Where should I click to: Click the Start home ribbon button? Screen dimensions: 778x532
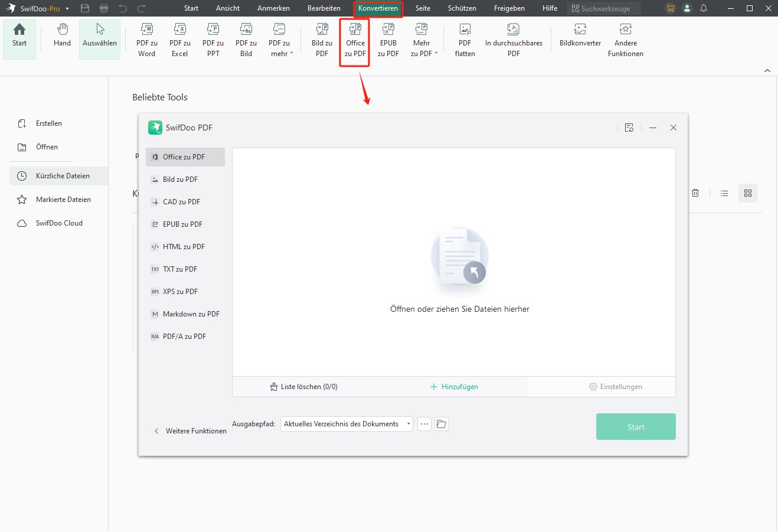pyautogui.click(x=19, y=40)
